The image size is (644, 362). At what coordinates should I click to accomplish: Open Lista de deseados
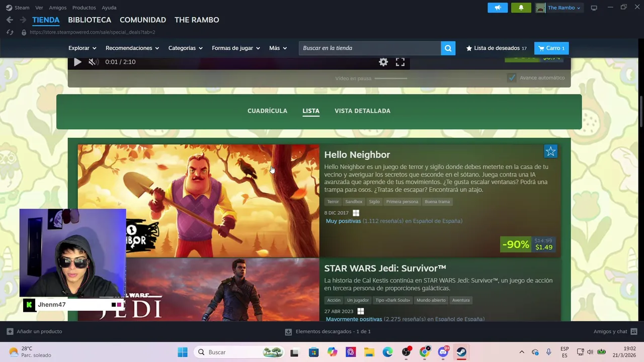tap(497, 48)
